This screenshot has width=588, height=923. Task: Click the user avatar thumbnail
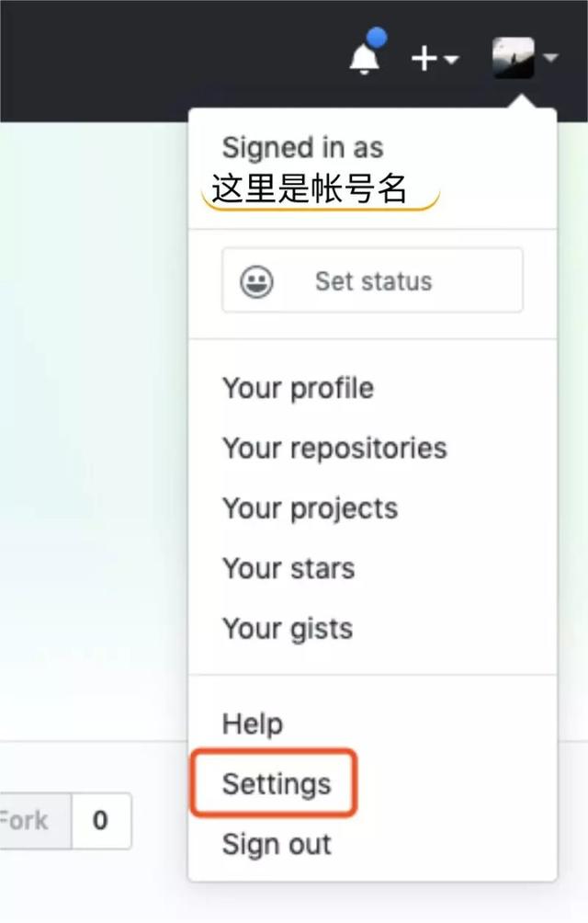pyautogui.click(x=514, y=58)
